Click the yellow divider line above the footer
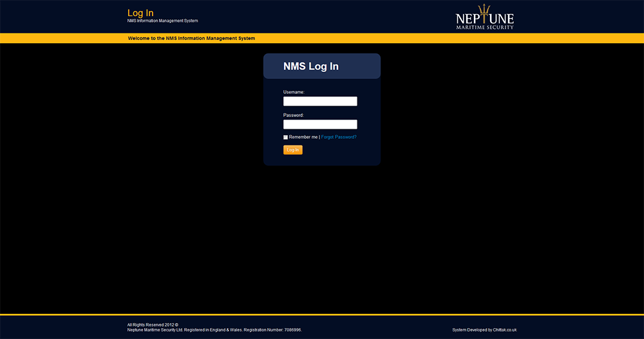The width and height of the screenshot is (644, 339). pos(322,315)
